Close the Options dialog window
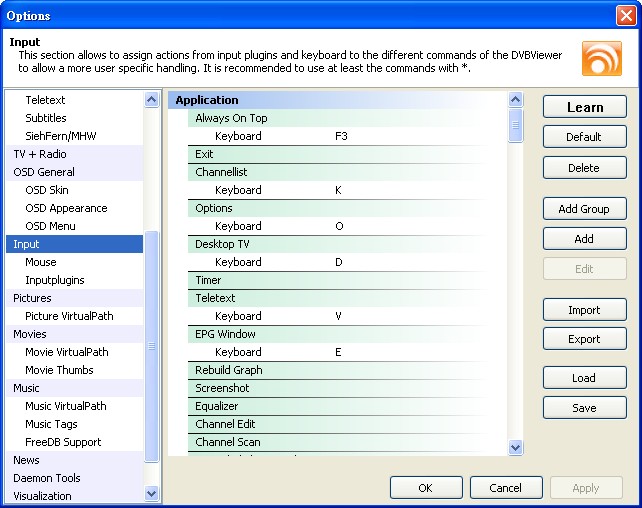 625,15
